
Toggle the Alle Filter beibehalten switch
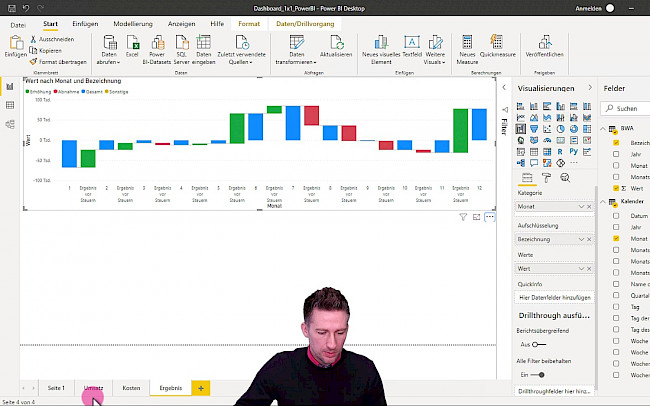point(539,374)
